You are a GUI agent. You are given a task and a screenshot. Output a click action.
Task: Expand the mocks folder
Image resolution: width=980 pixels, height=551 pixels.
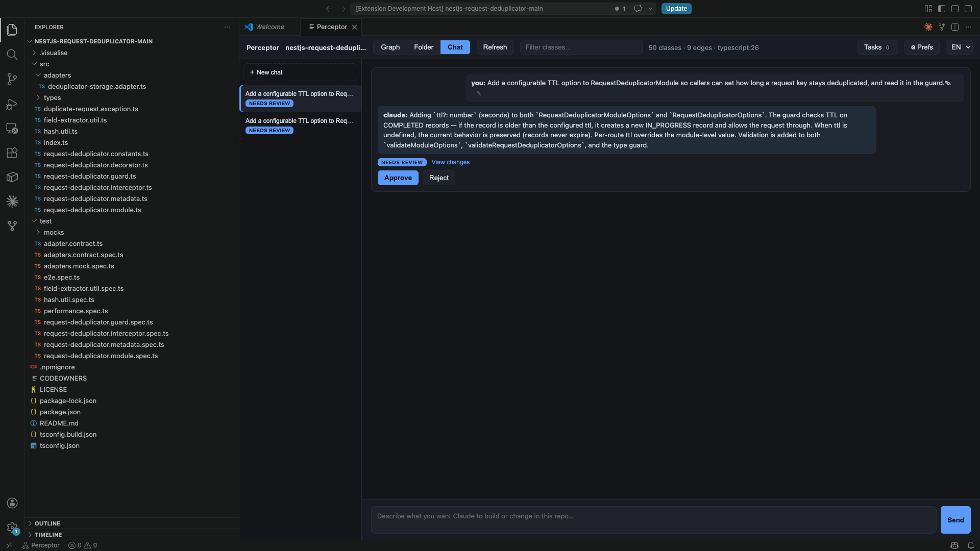click(x=38, y=232)
